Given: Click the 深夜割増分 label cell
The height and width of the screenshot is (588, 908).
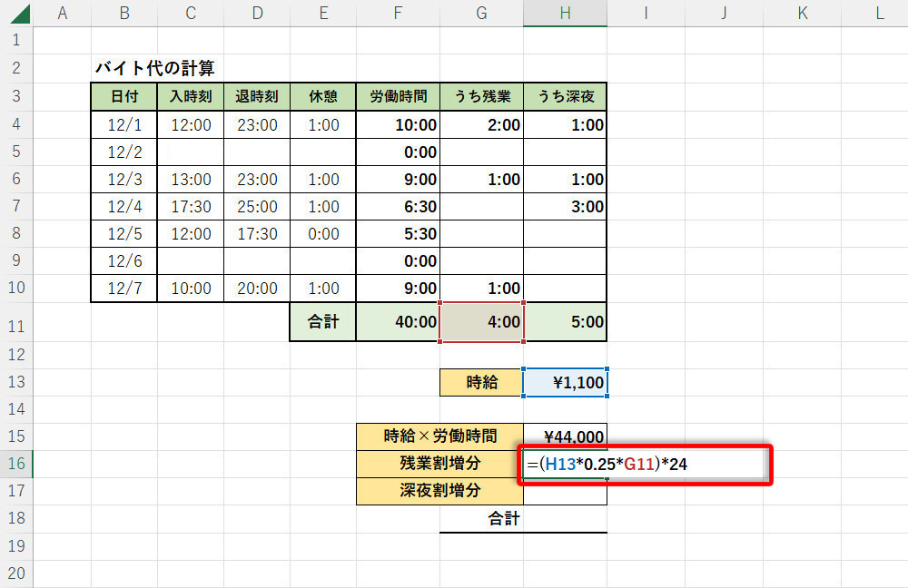Looking at the screenshot, I should (439, 491).
